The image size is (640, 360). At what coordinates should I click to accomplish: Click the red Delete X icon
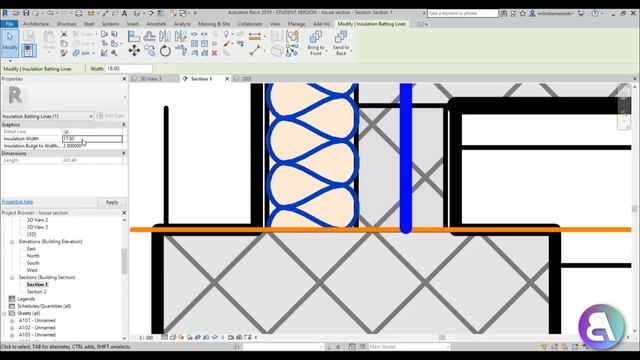(x=214, y=53)
